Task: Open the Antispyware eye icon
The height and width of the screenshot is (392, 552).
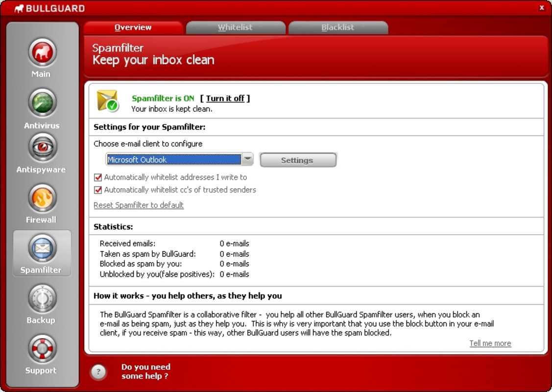Action: tap(42, 147)
